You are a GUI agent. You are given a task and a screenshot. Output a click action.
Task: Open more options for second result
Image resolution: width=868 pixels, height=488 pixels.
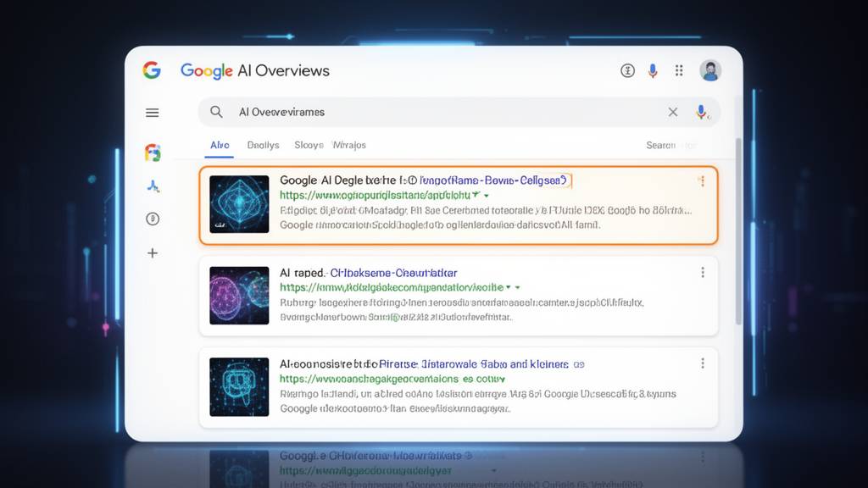pos(703,272)
